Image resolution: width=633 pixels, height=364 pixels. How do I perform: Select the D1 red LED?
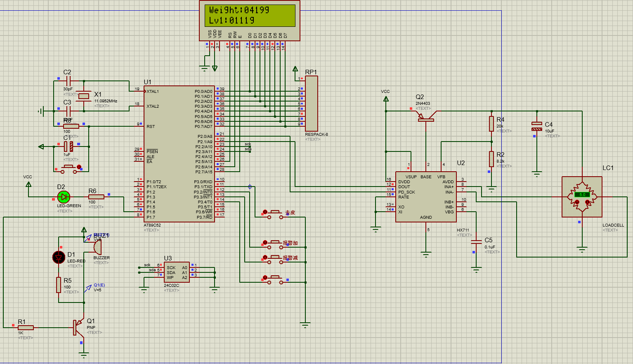pyautogui.click(x=59, y=258)
